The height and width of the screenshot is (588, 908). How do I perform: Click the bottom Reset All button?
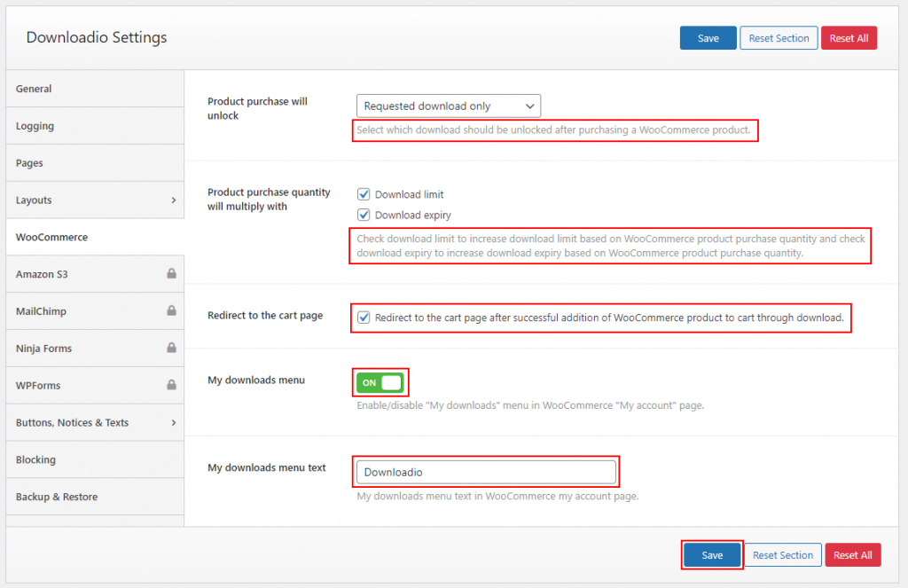(853, 555)
